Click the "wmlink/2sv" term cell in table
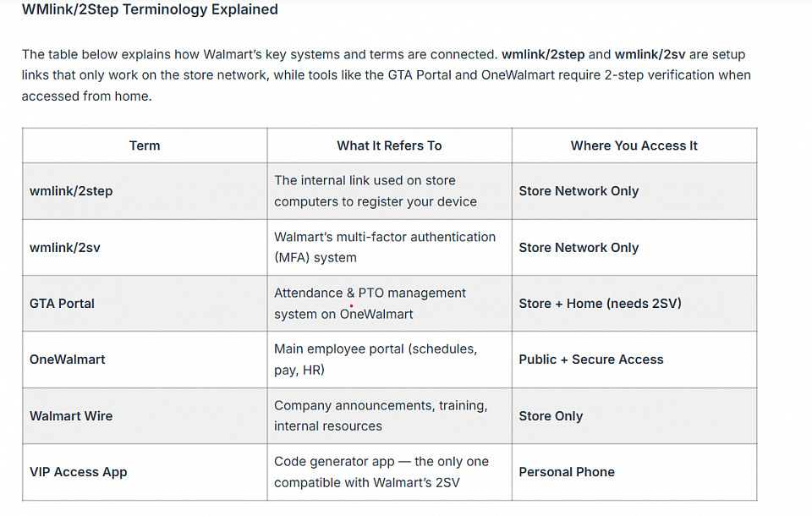This screenshot has width=812, height=516. pos(65,248)
